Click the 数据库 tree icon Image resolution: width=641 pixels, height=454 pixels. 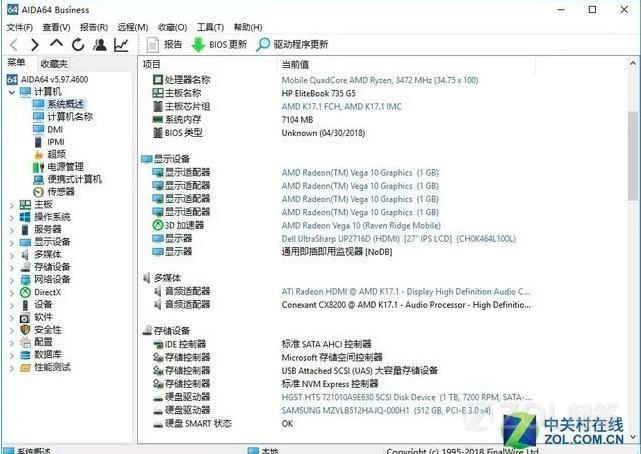click(25, 355)
